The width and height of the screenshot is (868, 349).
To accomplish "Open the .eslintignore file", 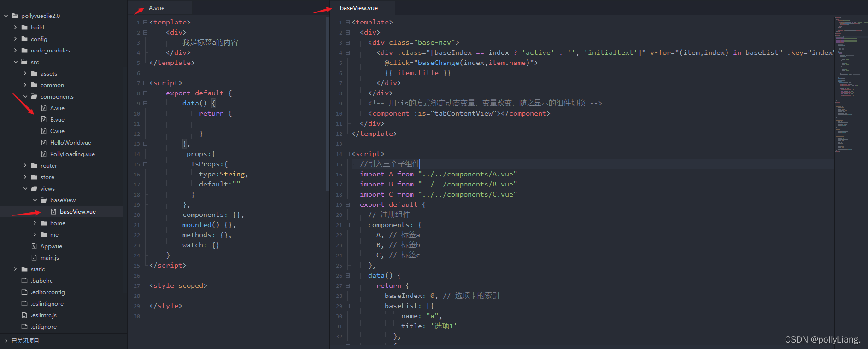I will click(47, 303).
